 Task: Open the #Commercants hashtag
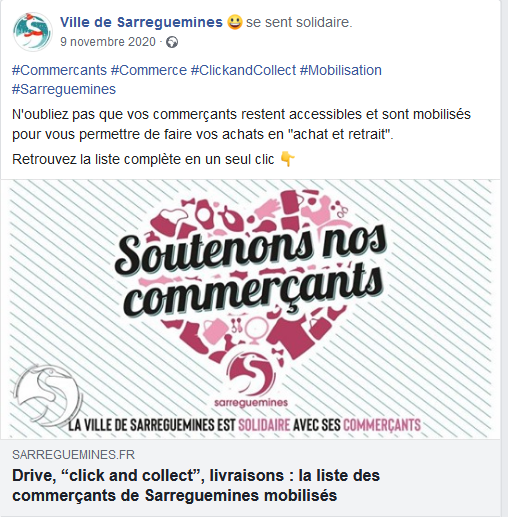pyautogui.click(x=59, y=70)
